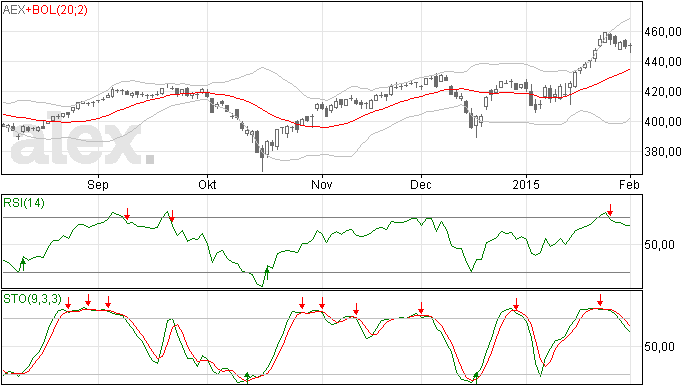The image size is (690, 387).
Task: Click the 400,00 price axis value
Action: pyautogui.click(x=663, y=122)
